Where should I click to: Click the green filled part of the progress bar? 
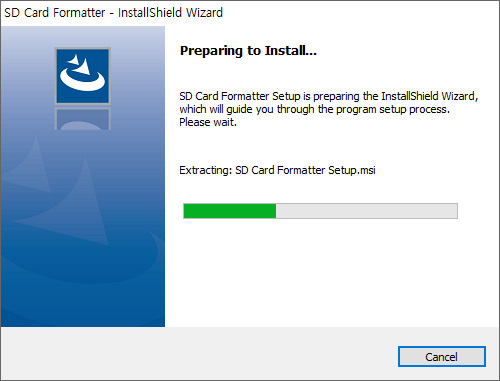click(x=230, y=211)
